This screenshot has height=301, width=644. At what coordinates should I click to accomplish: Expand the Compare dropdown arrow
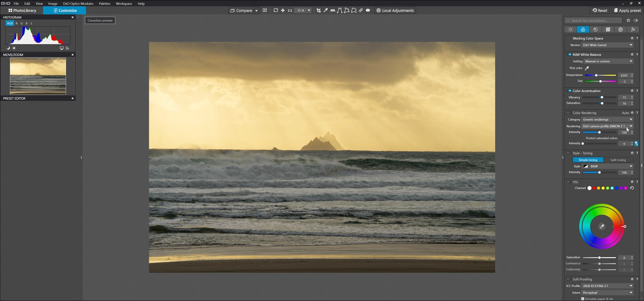tap(256, 10)
